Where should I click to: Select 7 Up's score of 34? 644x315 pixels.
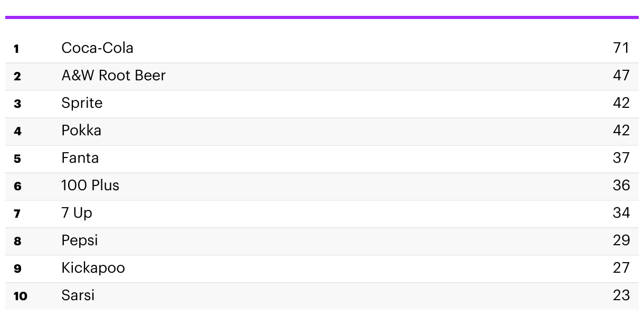click(621, 213)
